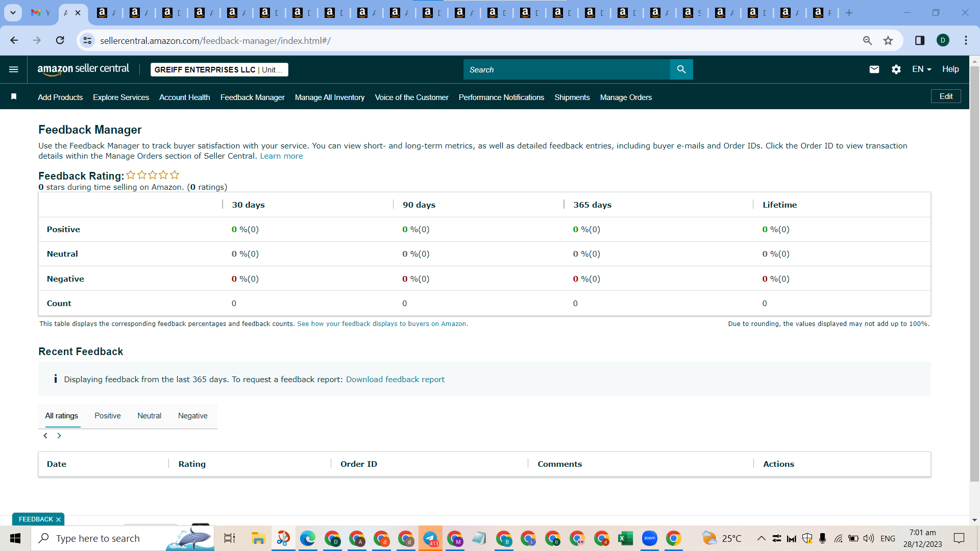
Task: Click the browser address bar URL
Action: (215, 41)
